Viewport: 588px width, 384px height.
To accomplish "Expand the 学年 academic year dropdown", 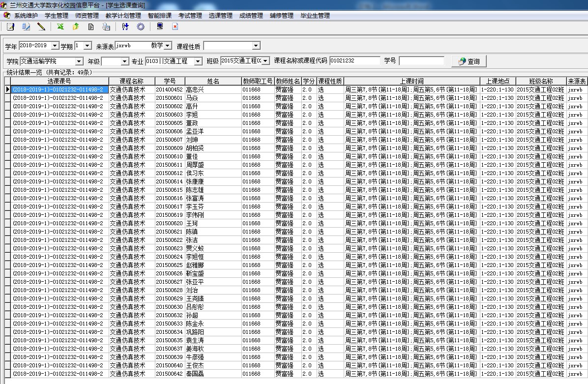I will pyautogui.click(x=55, y=46).
